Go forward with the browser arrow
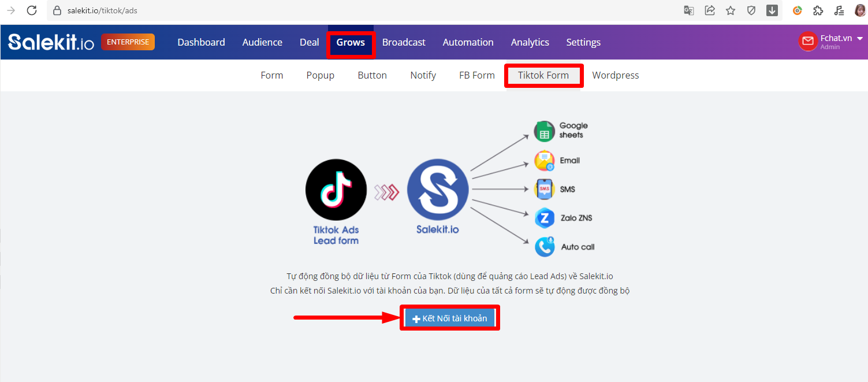Image resolution: width=868 pixels, height=382 pixels. pyautogui.click(x=10, y=10)
